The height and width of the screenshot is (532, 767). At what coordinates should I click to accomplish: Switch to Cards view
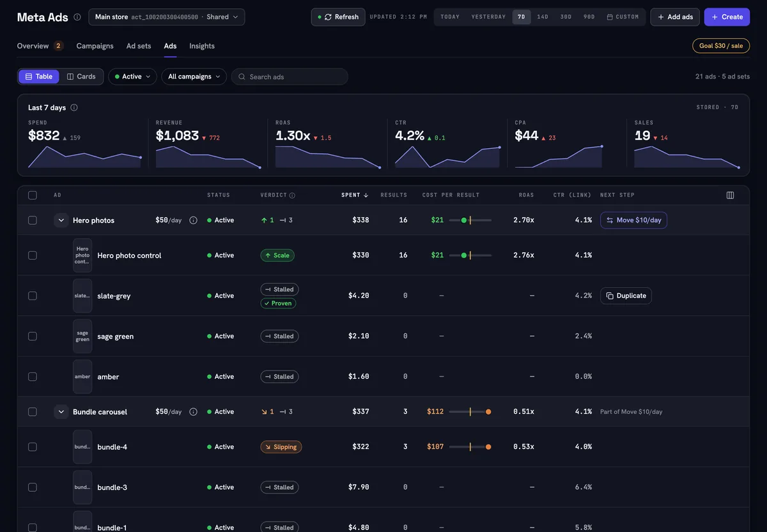(x=81, y=77)
